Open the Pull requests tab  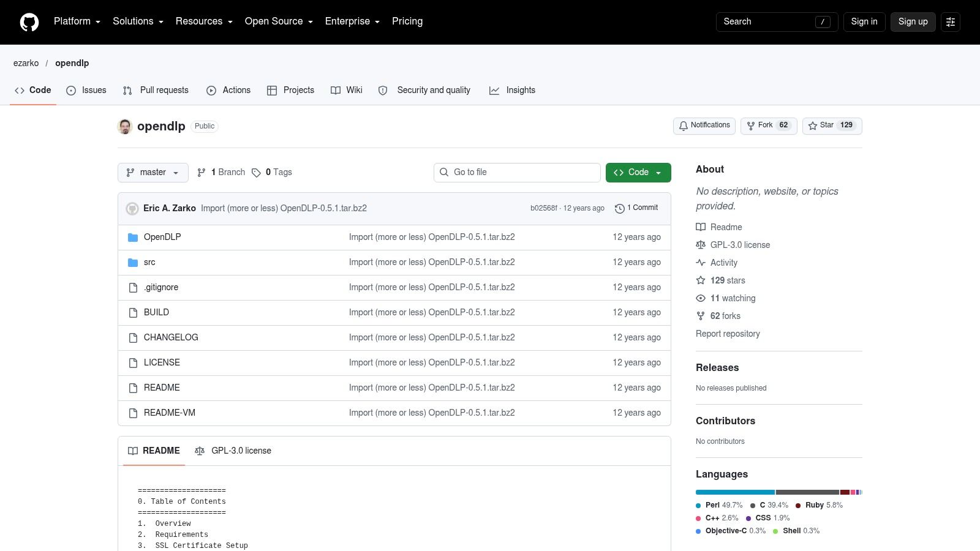pyautogui.click(x=156, y=90)
